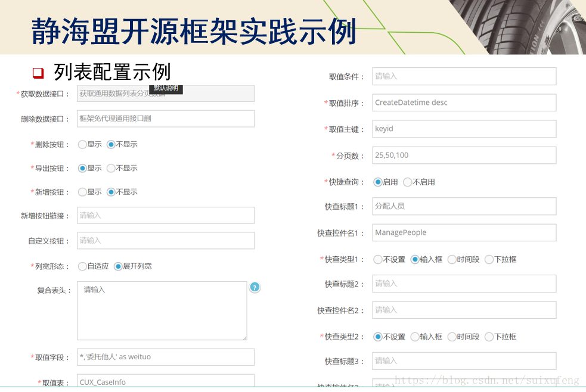Click the blue help icon beside 复合表头
Screen dimensions: 586x392
255,287
